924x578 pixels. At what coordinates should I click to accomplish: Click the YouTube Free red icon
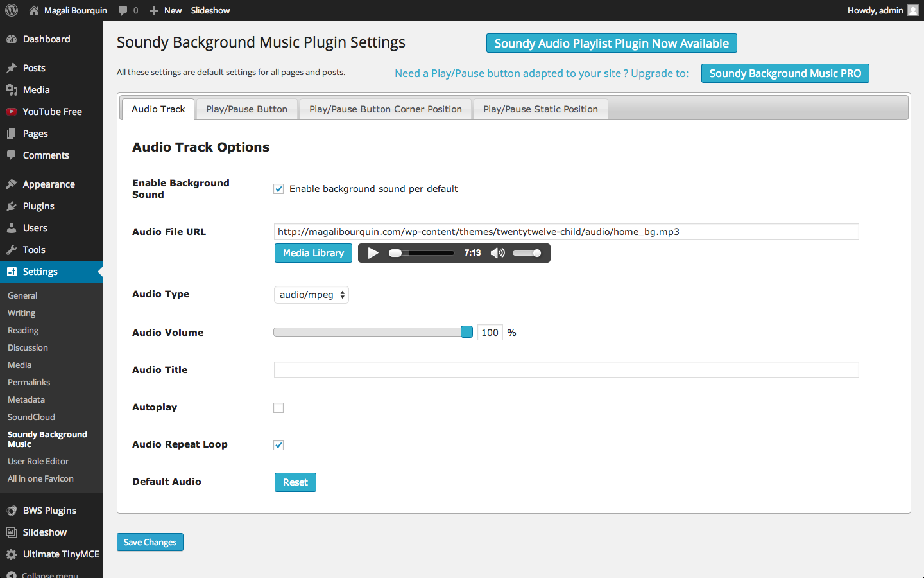coord(12,112)
